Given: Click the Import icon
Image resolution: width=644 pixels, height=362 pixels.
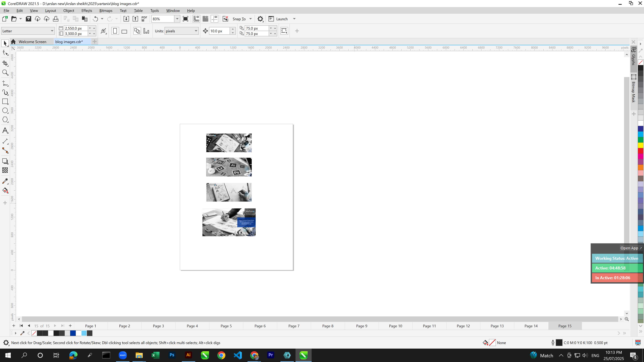Looking at the screenshot, I should click(126, 19).
